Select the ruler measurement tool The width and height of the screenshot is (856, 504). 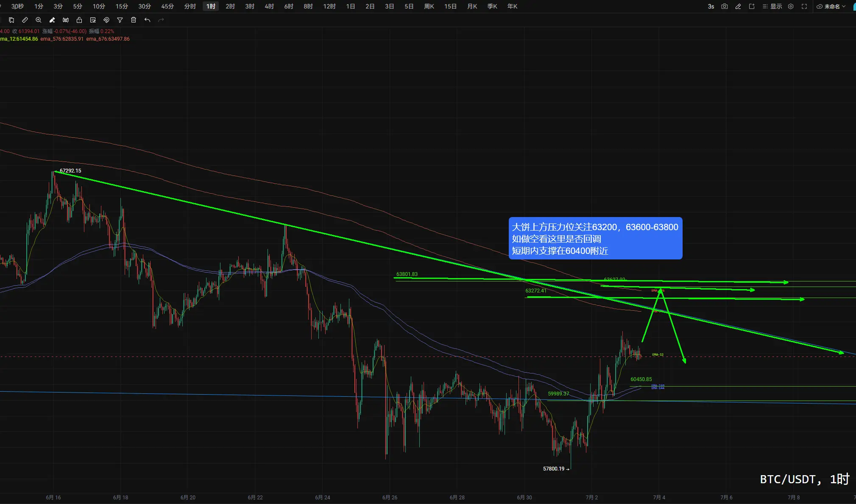click(x=25, y=20)
